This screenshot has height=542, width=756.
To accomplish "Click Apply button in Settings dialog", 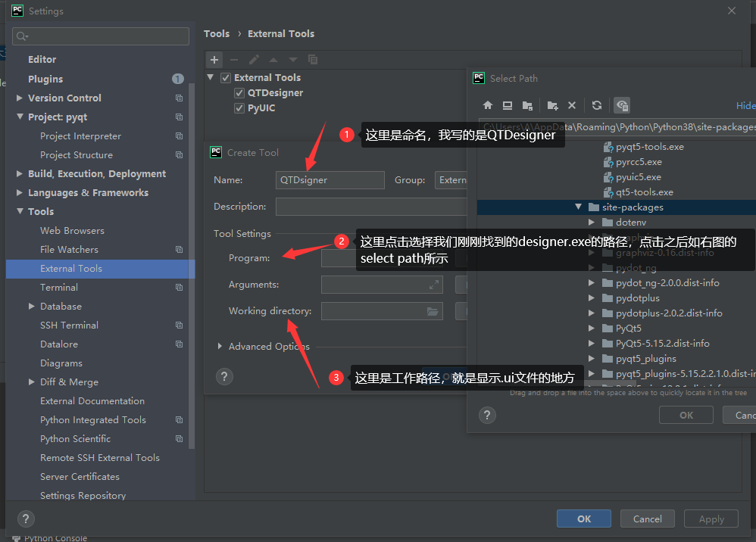I will coord(711,519).
